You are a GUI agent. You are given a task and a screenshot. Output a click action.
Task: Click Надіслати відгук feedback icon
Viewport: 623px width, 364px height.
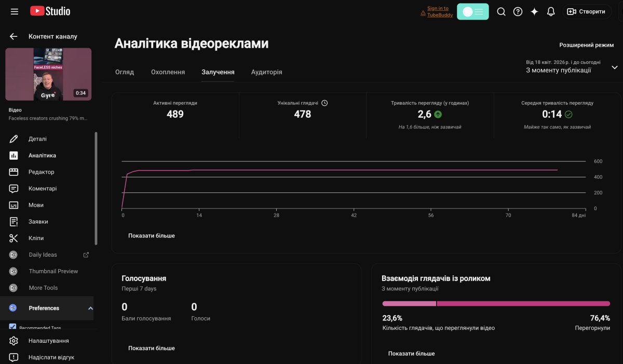tap(13, 357)
